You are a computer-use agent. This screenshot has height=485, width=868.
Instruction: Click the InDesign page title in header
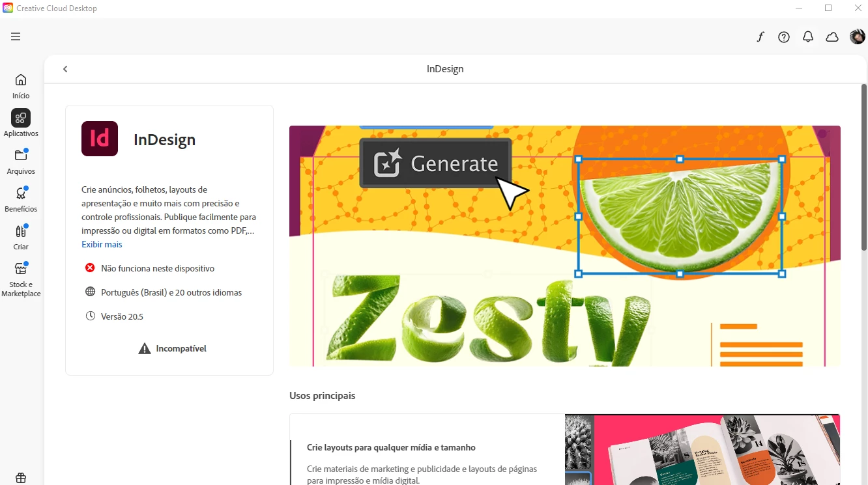pos(445,69)
